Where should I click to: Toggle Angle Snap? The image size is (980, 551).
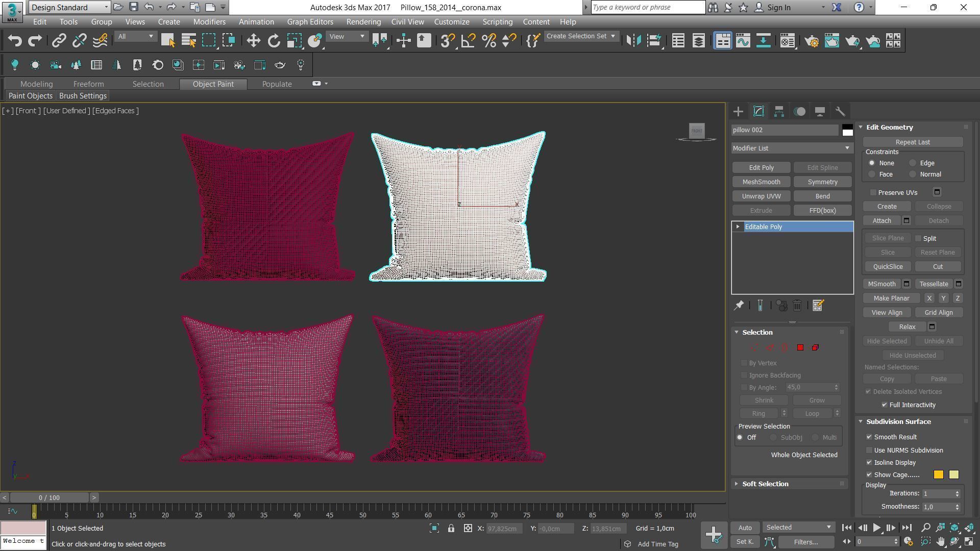coord(468,41)
